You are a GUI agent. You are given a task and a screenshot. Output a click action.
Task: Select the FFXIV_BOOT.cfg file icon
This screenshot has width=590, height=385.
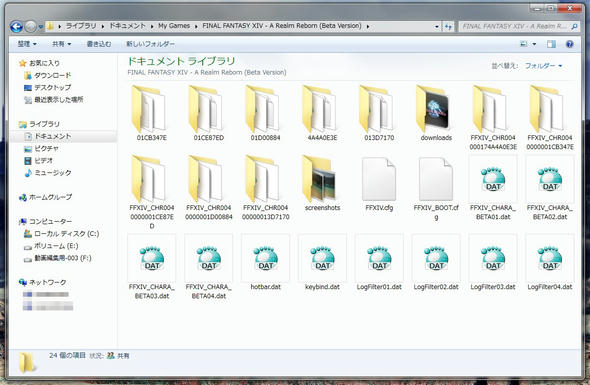pyautogui.click(x=436, y=179)
